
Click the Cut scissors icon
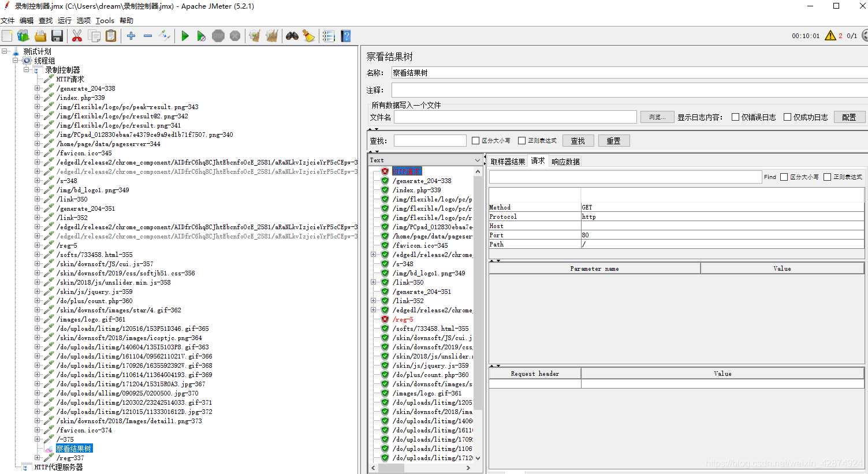click(77, 36)
